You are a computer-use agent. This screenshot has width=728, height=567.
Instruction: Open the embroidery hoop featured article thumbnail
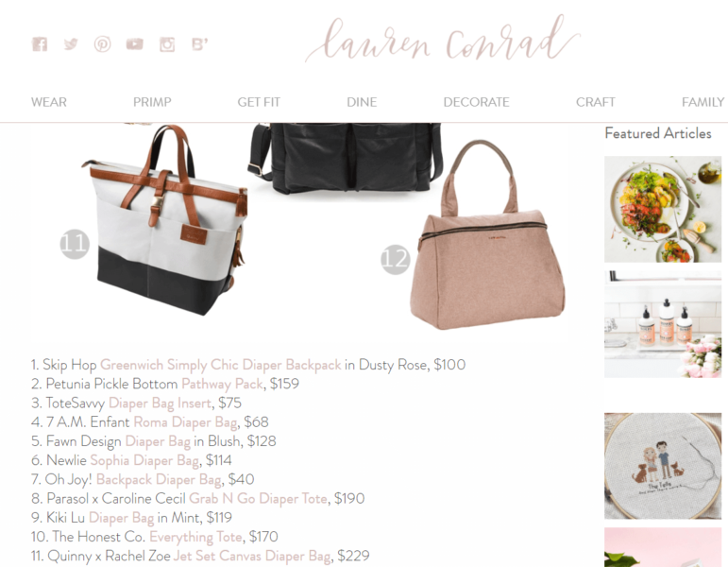point(663,466)
